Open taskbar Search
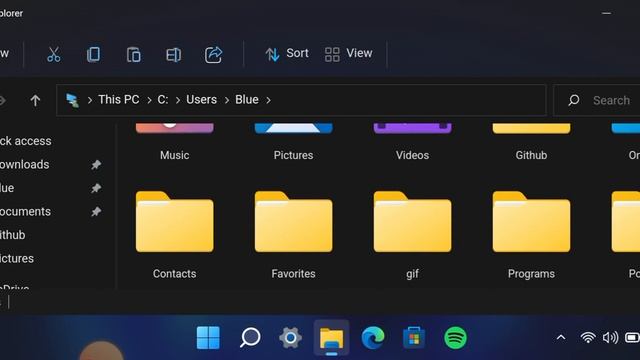Viewport: 640px width, 360px height. click(x=250, y=338)
